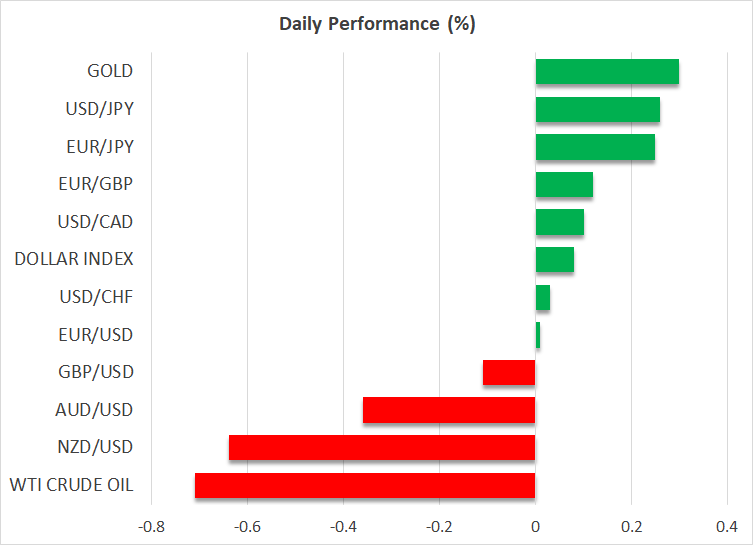Click the red NZD/USD bar
Image resolution: width=753 pixels, height=545 pixels.
[382, 448]
